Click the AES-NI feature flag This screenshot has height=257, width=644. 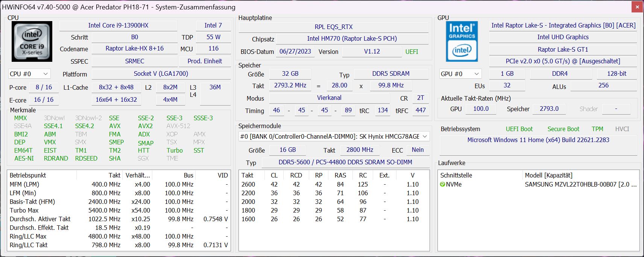point(24,159)
